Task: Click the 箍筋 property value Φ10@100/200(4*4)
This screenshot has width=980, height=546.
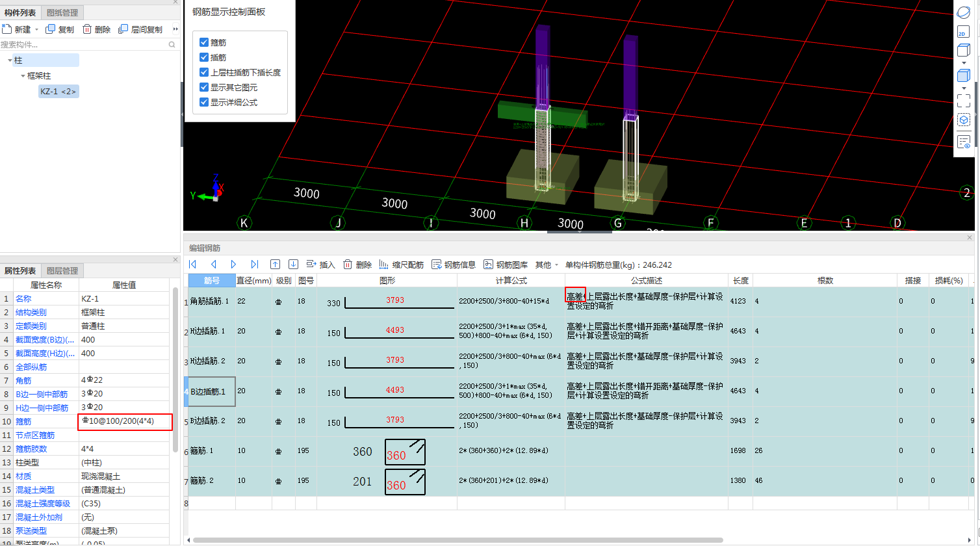Action: click(x=125, y=421)
